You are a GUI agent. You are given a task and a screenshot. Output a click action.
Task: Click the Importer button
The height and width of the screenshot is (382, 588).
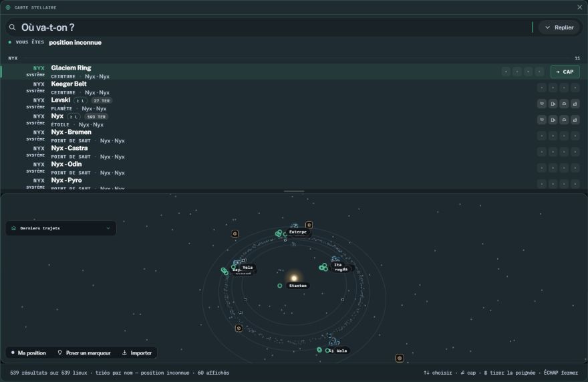pos(137,353)
